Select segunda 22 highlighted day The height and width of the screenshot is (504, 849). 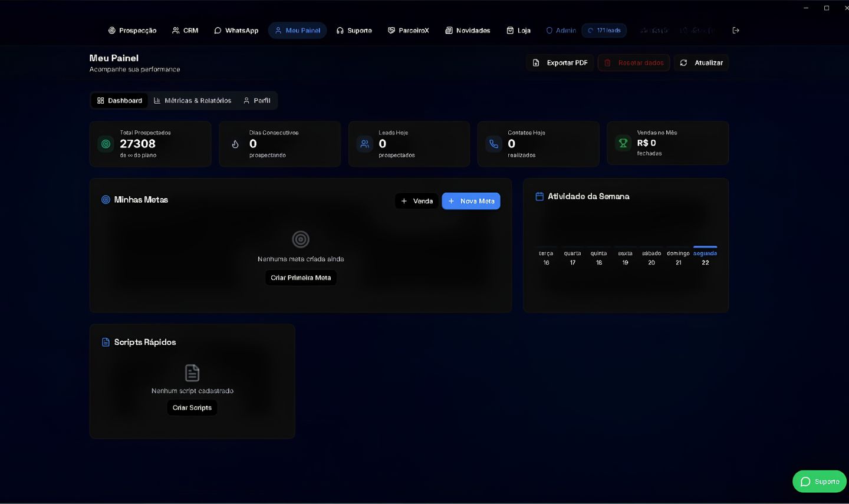point(705,257)
